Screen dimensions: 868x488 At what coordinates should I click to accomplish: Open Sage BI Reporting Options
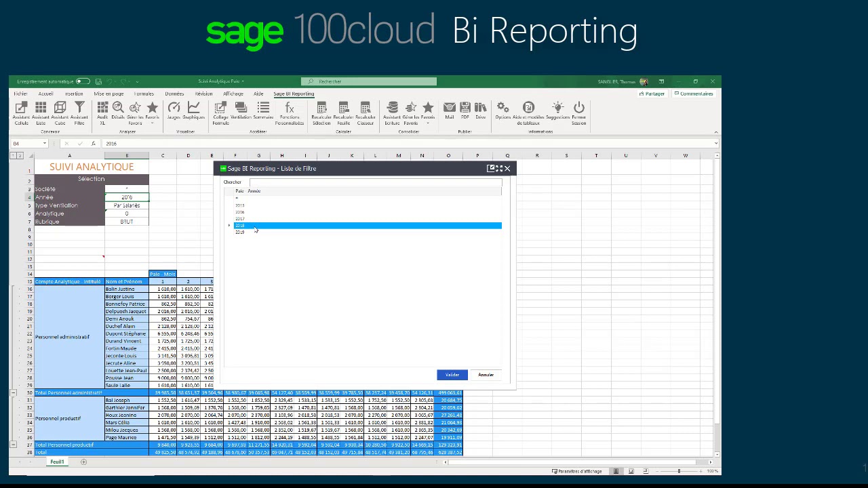[502, 110]
